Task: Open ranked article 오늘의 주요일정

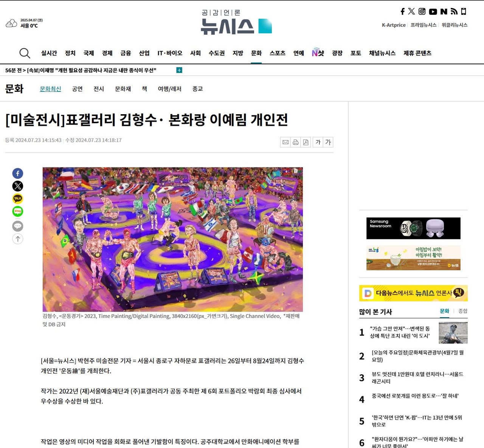Action: (x=418, y=356)
